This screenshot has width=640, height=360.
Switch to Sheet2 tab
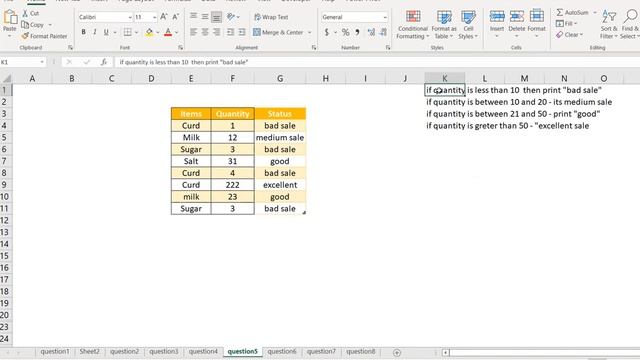pos(89,351)
